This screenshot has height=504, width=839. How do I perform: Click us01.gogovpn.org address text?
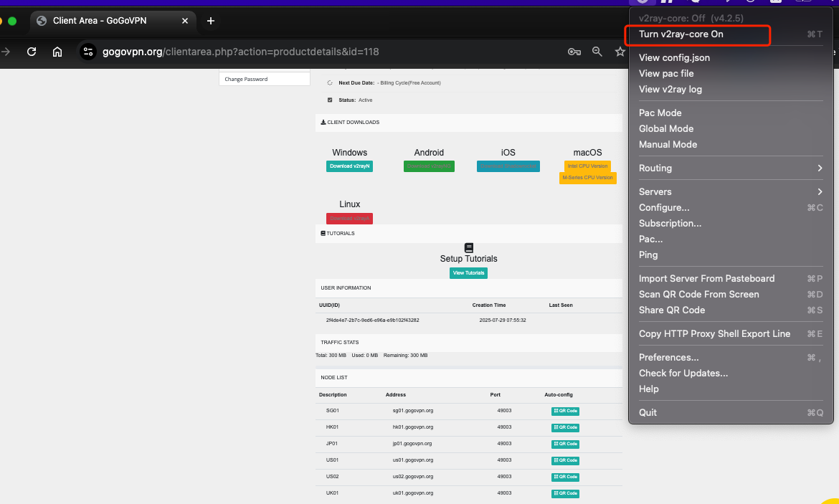pyautogui.click(x=413, y=460)
